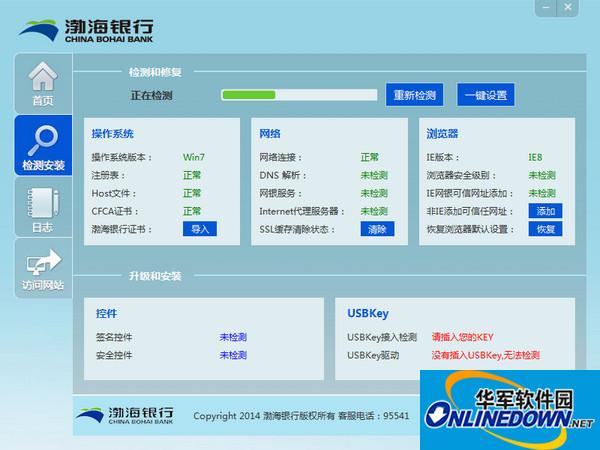Click the 操作系统 section heading

(x=112, y=134)
